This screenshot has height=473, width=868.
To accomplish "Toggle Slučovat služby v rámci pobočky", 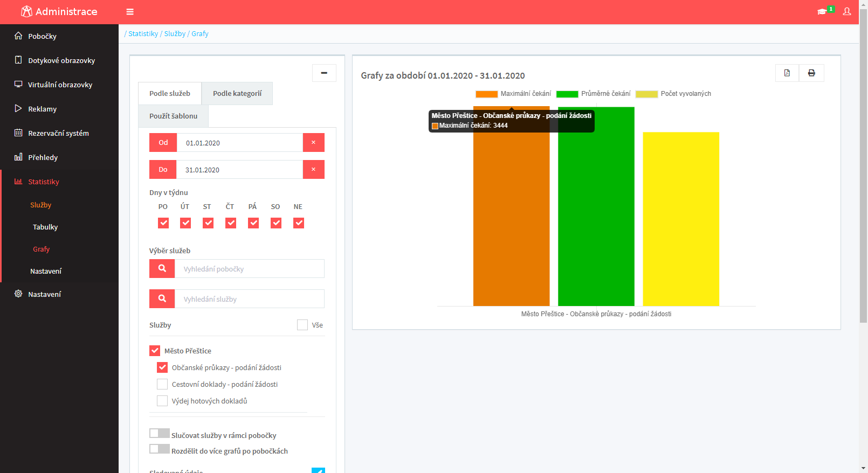I will [160, 434].
